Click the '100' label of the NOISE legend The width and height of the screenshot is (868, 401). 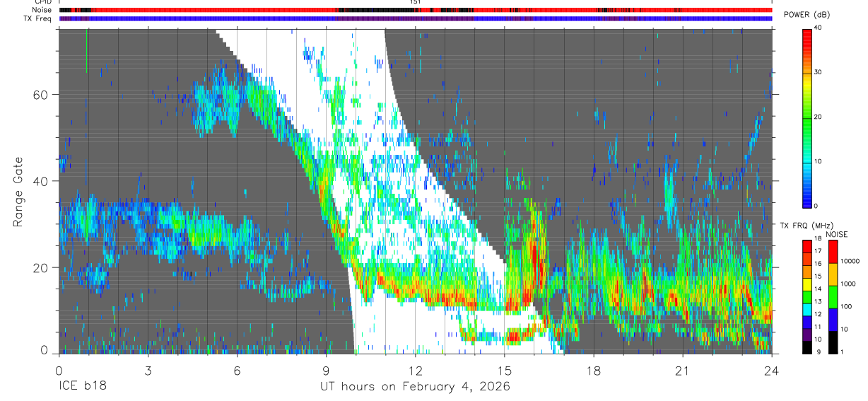point(846,306)
